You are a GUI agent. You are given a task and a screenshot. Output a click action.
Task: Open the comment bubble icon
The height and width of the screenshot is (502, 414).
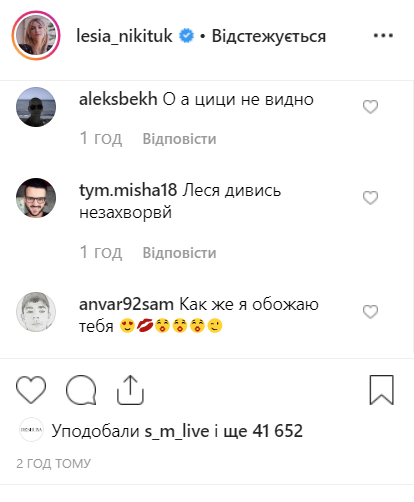tap(81, 390)
